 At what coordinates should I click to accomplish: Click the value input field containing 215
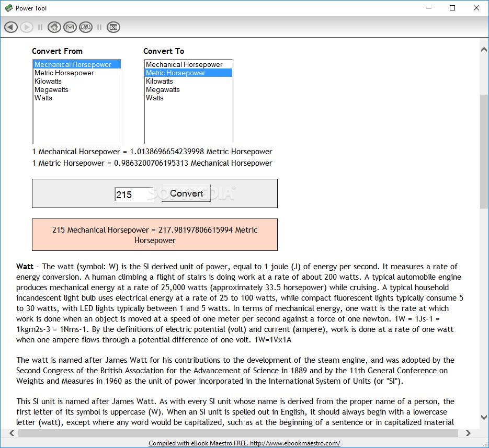[x=134, y=194]
